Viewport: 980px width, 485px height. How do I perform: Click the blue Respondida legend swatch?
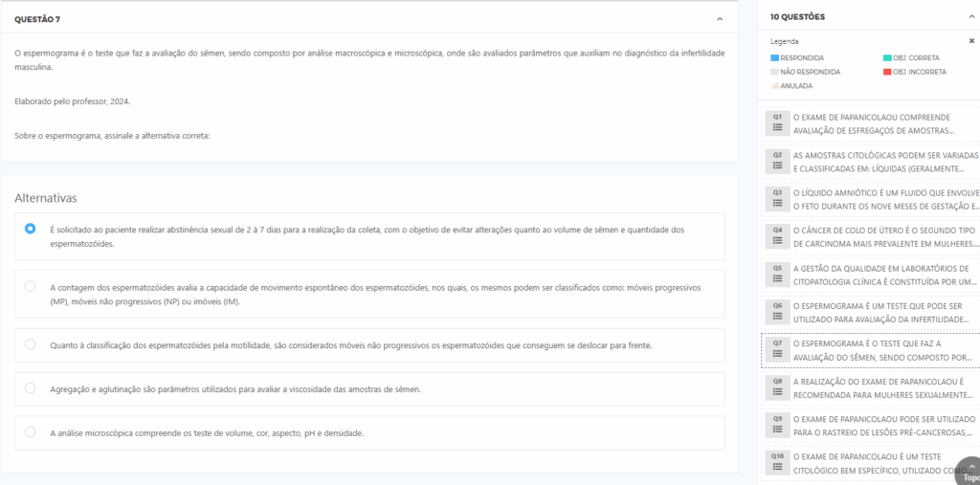775,57
